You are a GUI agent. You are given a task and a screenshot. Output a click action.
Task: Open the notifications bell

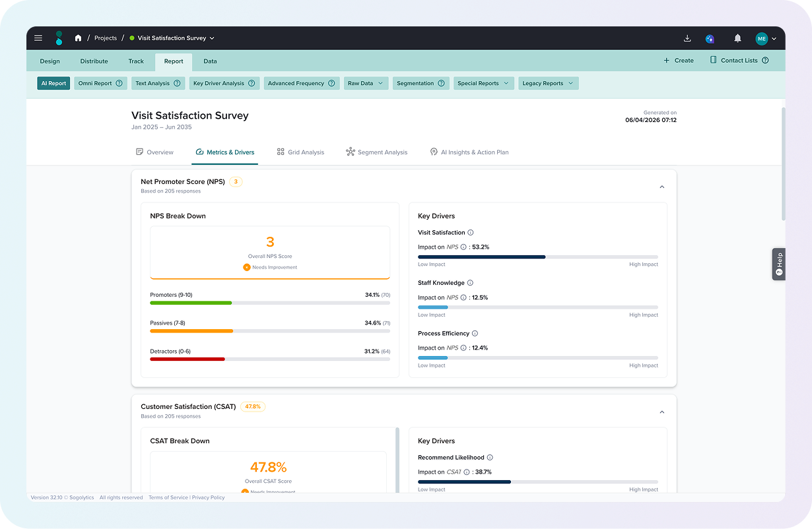coord(737,38)
